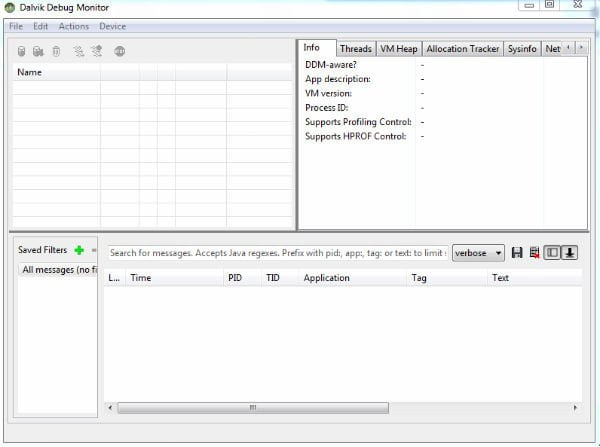Click the remove saved filter minus icon
This screenshot has width=600, height=447.
94,250
